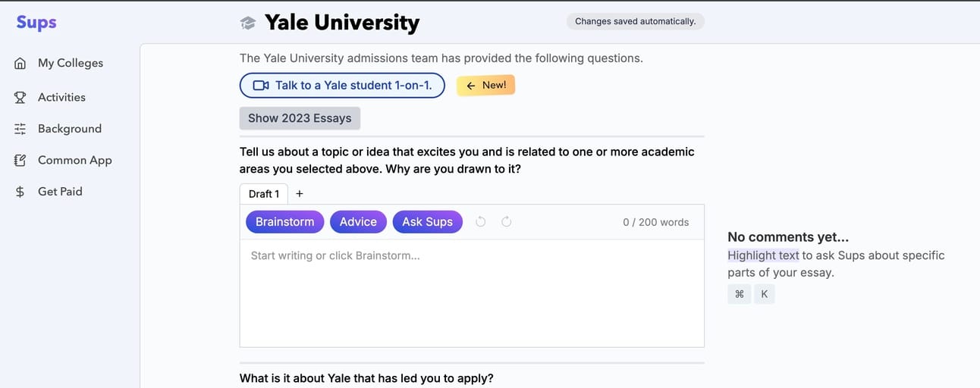Click the Ask Sups button

pos(427,222)
